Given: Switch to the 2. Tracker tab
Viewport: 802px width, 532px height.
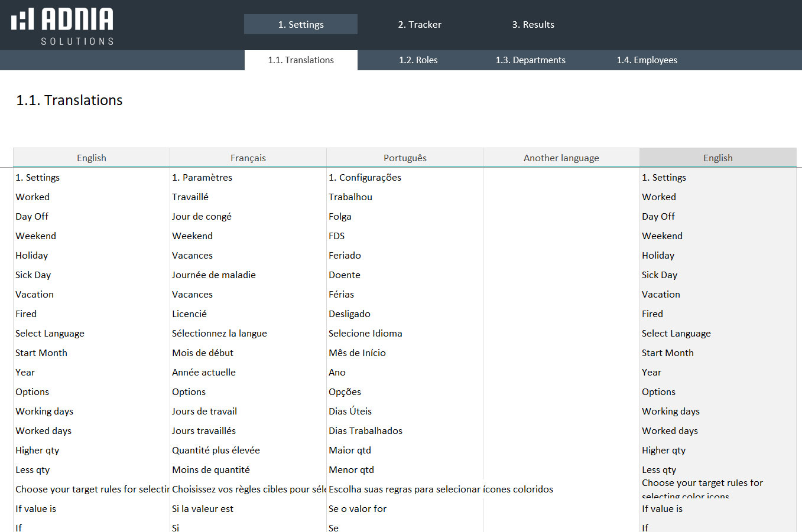Looking at the screenshot, I should click(x=419, y=24).
